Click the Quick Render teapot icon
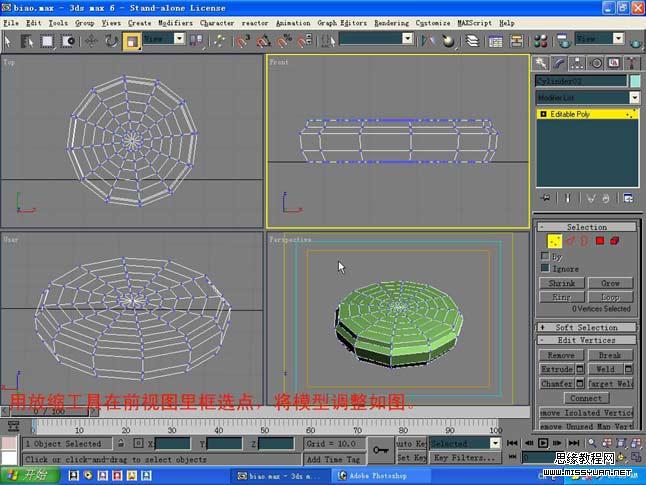The image size is (646, 485). (x=636, y=42)
